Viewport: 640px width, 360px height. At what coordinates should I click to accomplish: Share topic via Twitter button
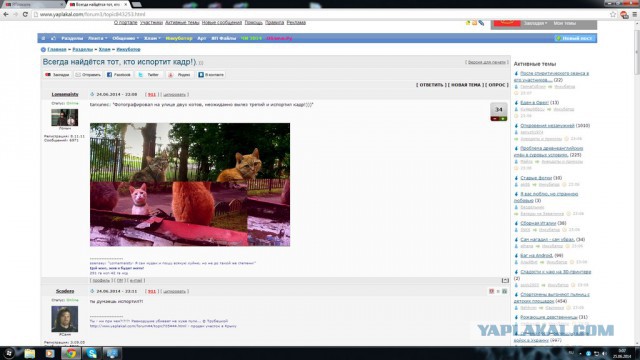click(x=149, y=75)
